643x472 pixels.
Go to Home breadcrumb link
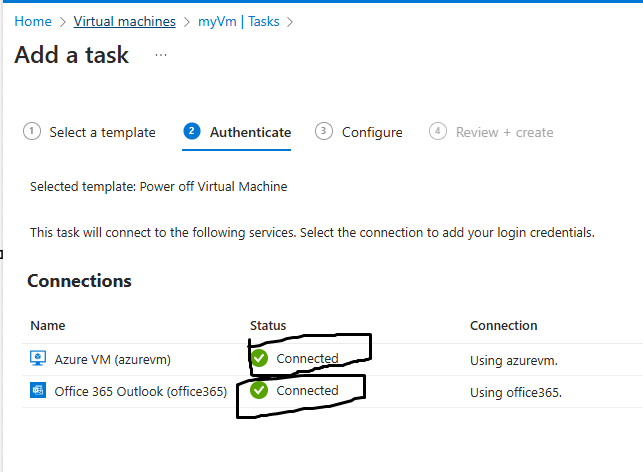point(33,21)
